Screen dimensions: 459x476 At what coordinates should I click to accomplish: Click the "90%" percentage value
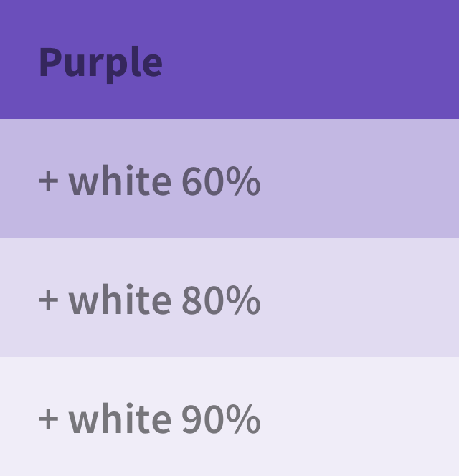click(220, 419)
